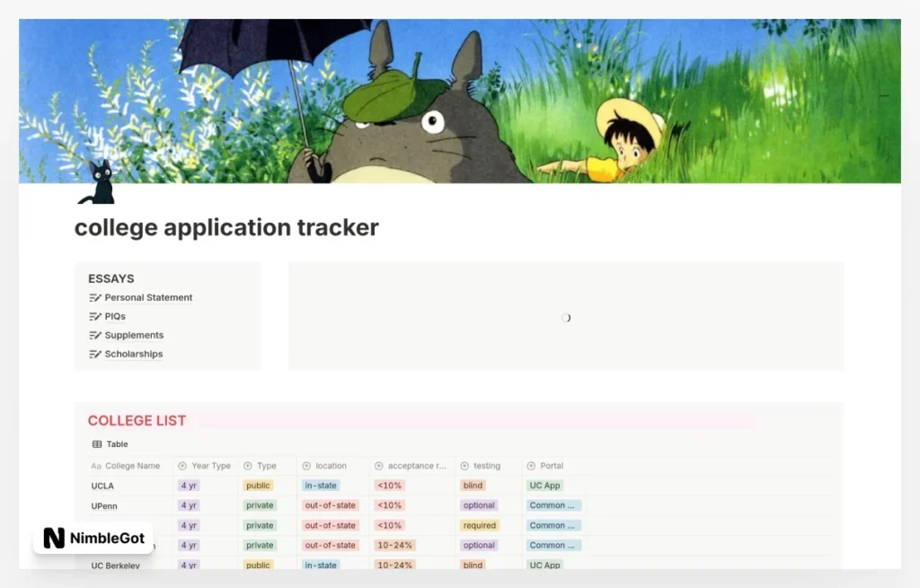Click the out-of-state tag in UPenn row
This screenshot has width=920, height=588.
coord(331,505)
